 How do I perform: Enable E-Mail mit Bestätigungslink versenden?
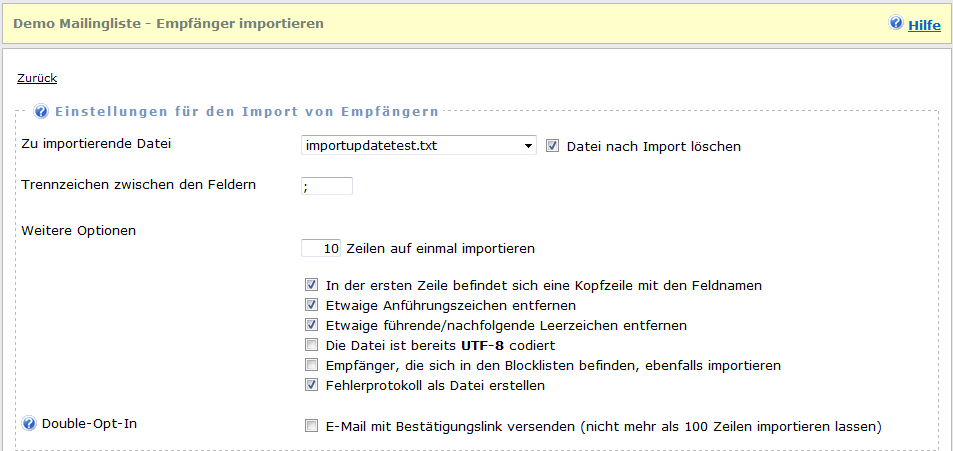coord(312,426)
